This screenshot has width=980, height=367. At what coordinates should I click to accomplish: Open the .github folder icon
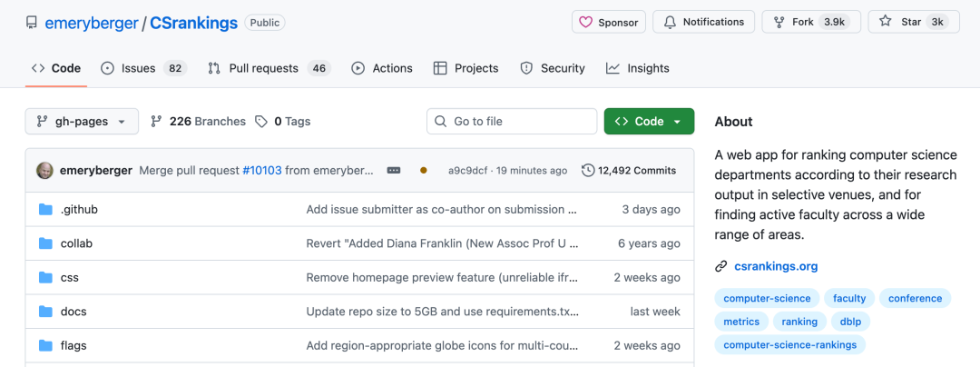(46, 210)
